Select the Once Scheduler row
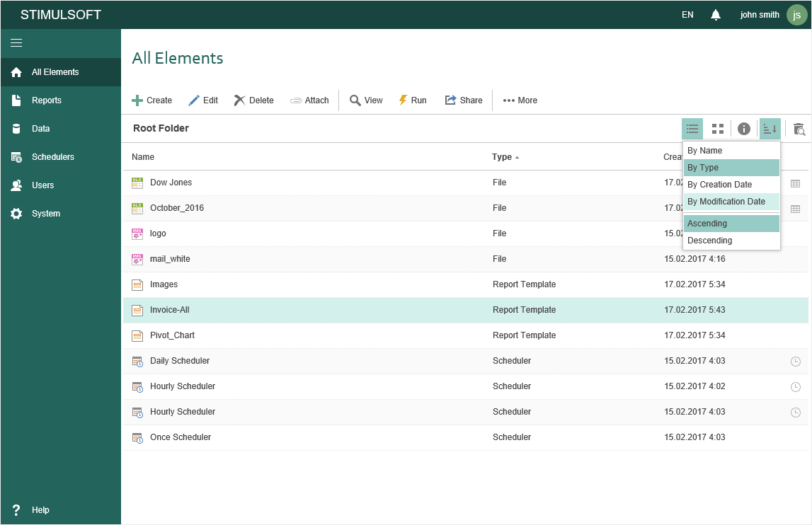This screenshot has height=525, width=812. (x=466, y=437)
